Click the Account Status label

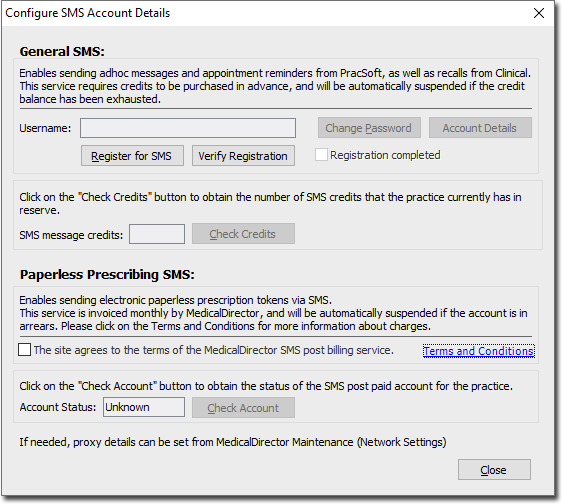pos(58,407)
